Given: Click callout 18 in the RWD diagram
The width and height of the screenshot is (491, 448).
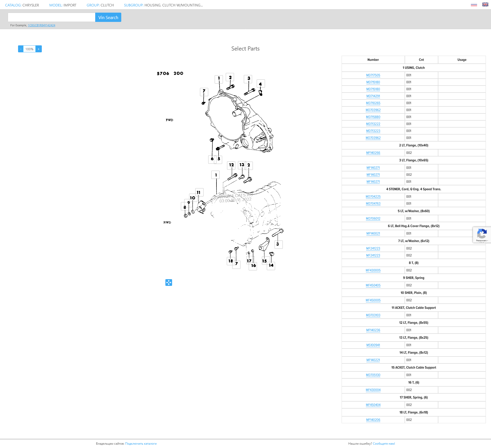Looking at the screenshot, I should [231, 261].
